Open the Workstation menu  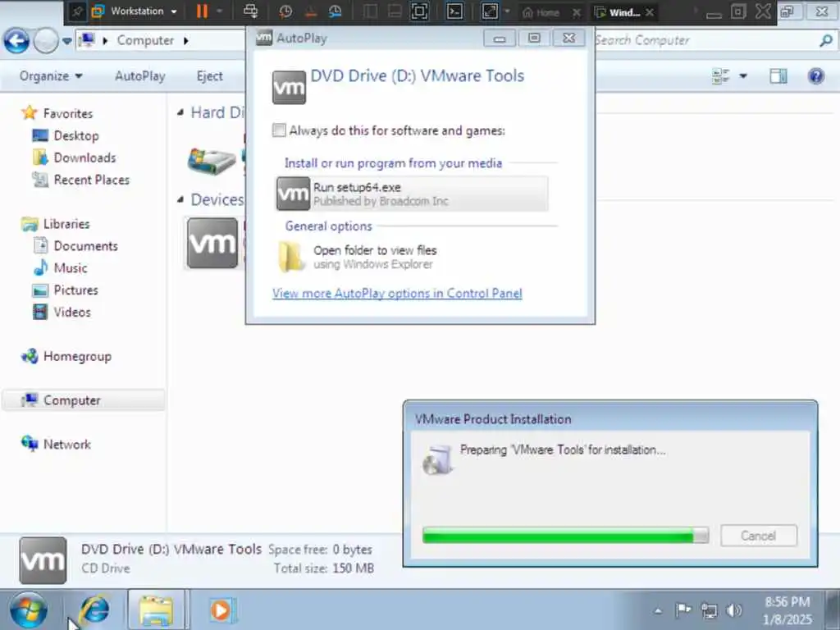pyautogui.click(x=135, y=11)
